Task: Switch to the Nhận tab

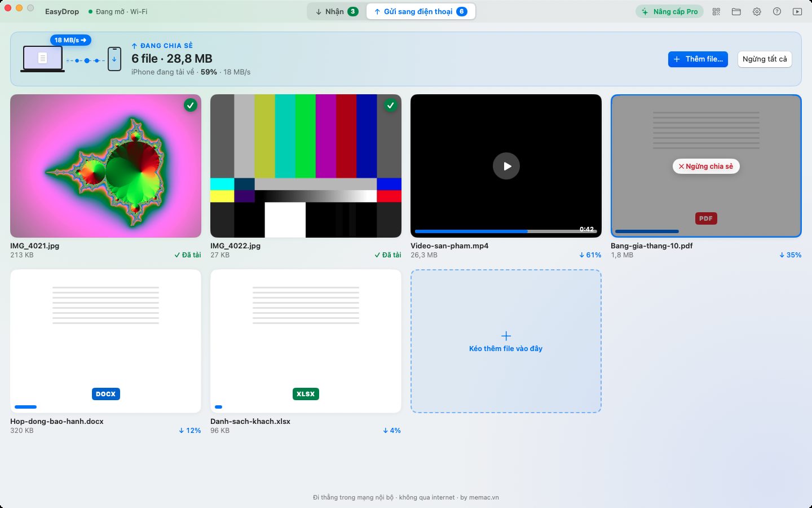Action: point(337,11)
